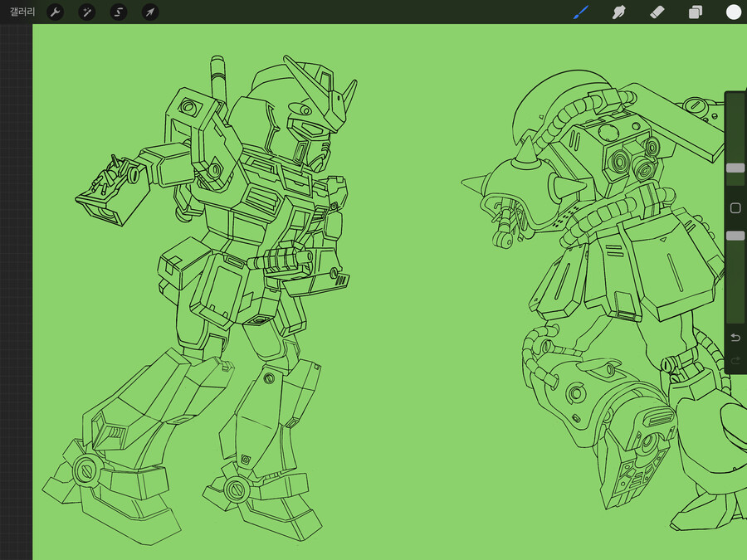Click the brush size slider handle
Screen dimensions: 747x560
[735, 168]
